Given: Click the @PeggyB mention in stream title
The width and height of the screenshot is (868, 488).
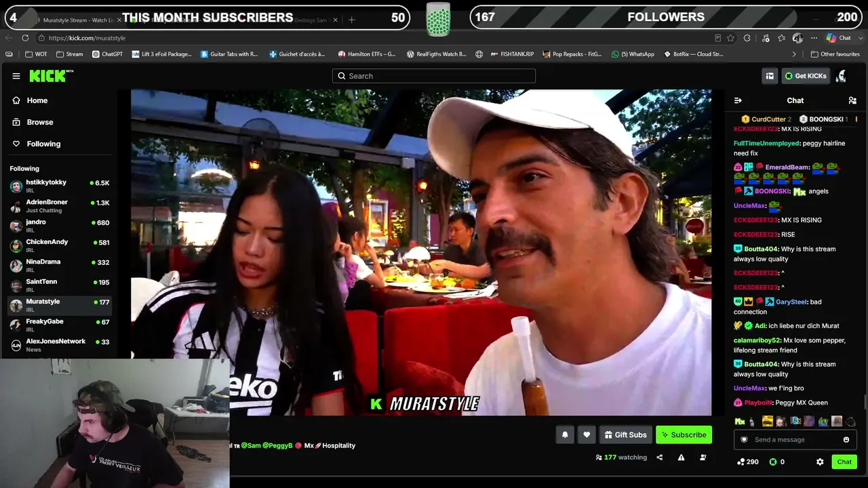Looking at the screenshot, I should click(277, 446).
